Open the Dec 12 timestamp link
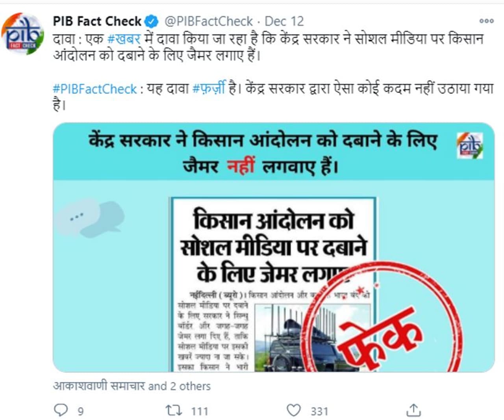The height and width of the screenshot is (420, 504). tap(284, 21)
